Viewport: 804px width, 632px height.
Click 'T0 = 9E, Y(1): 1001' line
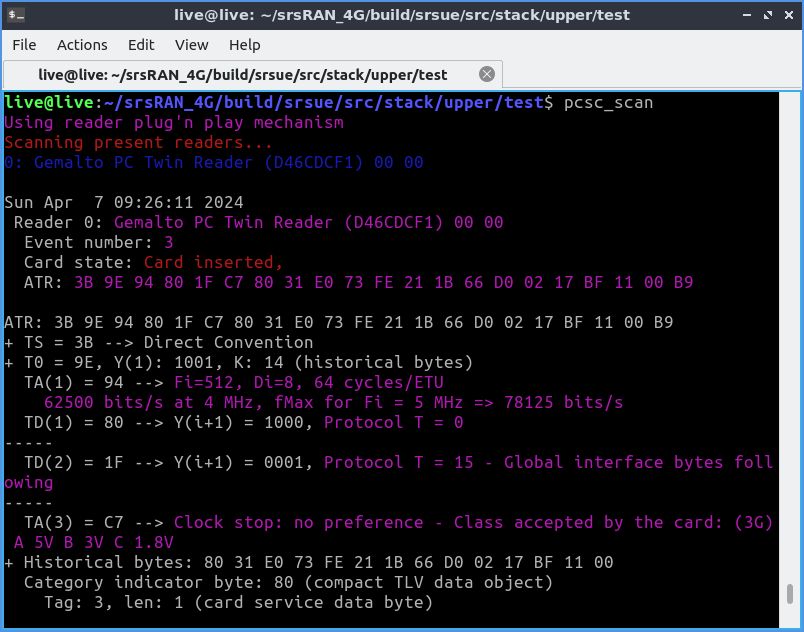click(x=238, y=362)
